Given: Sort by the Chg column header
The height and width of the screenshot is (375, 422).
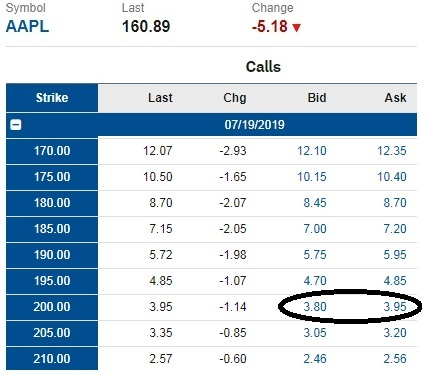Looking at the screenshot, I should coord(235,98).
